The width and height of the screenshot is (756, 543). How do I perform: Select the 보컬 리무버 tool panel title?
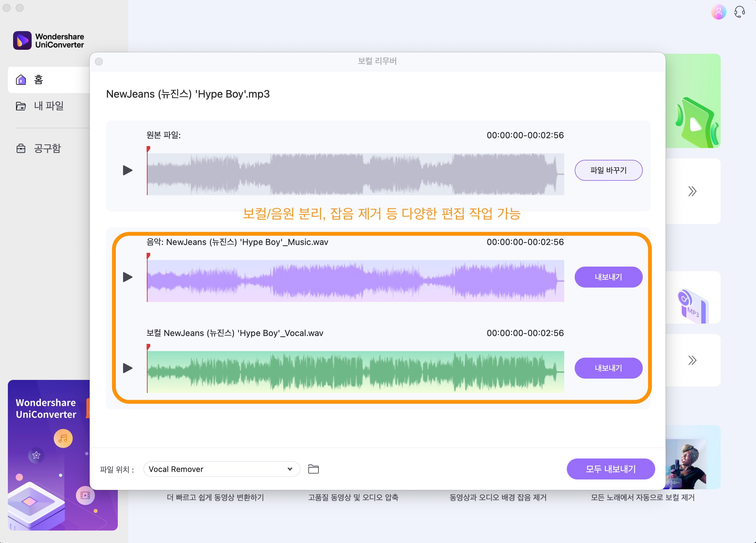click(x=378, y=61)
